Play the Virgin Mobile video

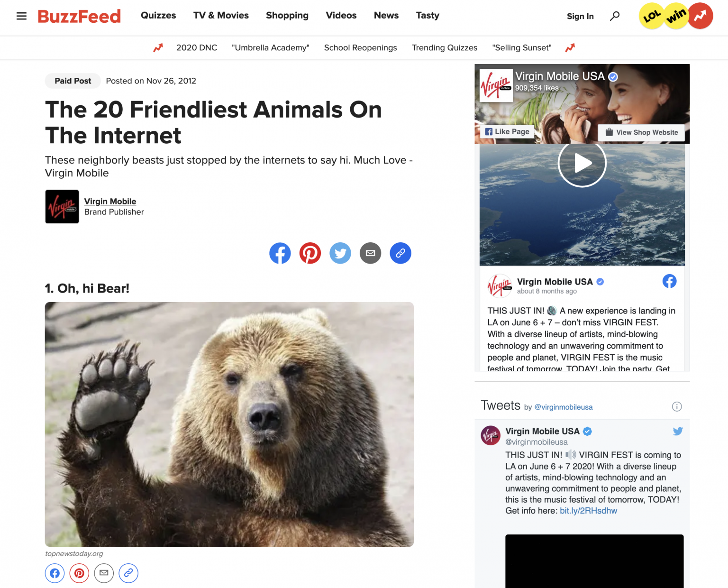click(582, 163)
